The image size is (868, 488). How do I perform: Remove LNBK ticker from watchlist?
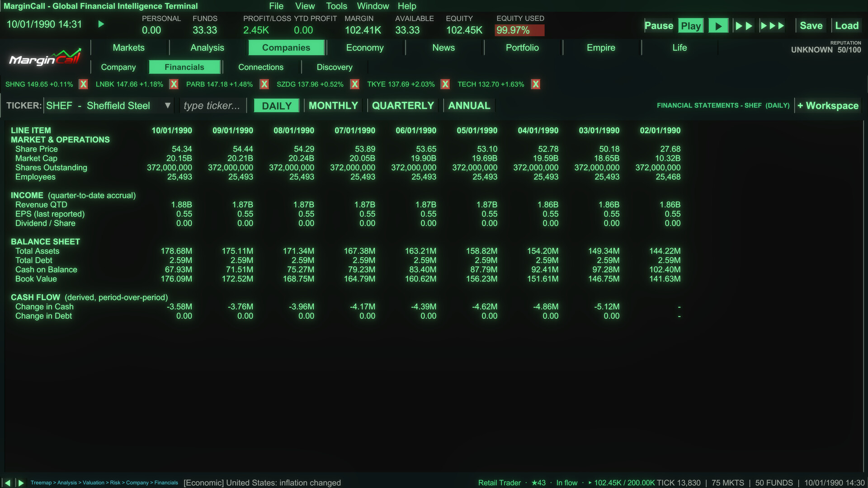click(x=174, y=84)
